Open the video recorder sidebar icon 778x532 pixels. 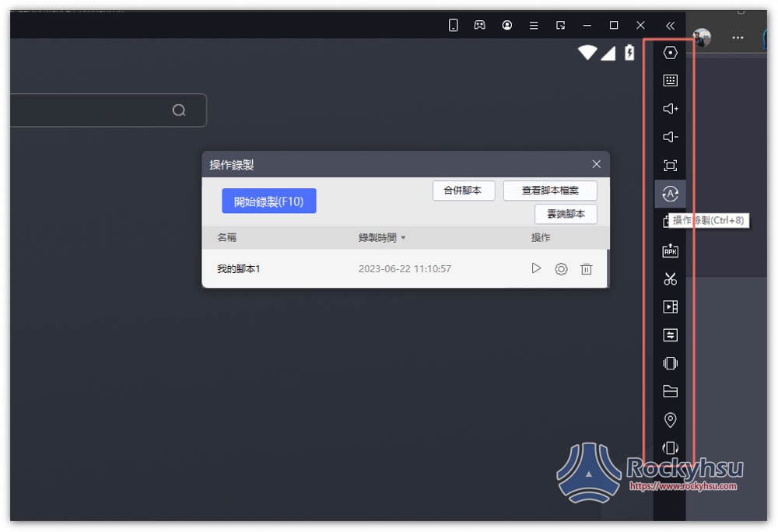670,307
